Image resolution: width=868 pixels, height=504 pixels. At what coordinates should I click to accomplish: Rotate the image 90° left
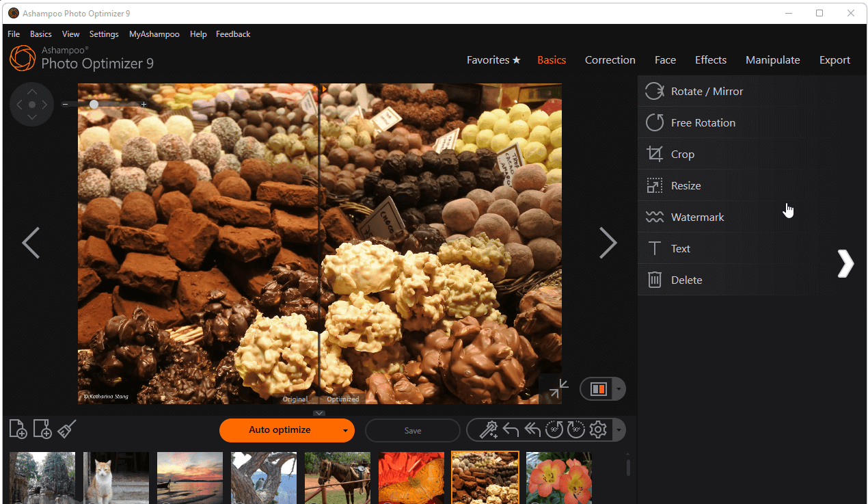coord(554,430)
